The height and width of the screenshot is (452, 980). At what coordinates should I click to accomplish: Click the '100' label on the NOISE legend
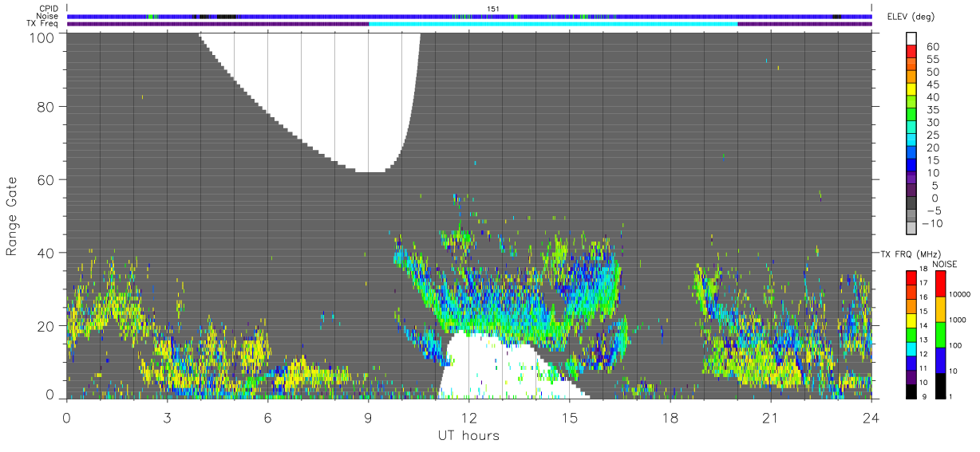coord(954,345)
